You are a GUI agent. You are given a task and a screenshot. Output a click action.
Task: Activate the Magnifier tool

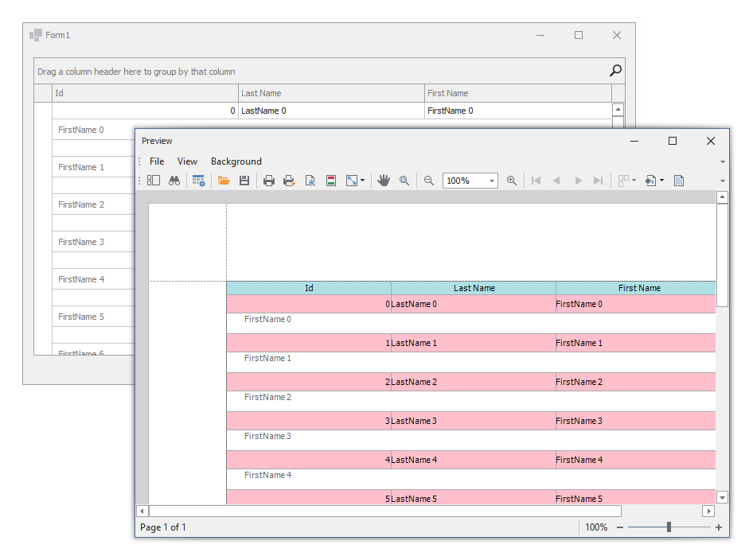[x=404, y=181]
